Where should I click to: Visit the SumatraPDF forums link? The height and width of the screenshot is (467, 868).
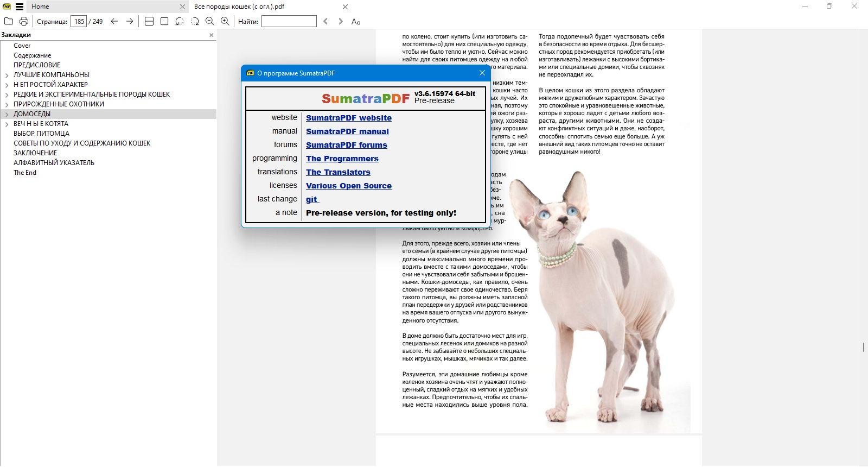[x=347, y=145]
